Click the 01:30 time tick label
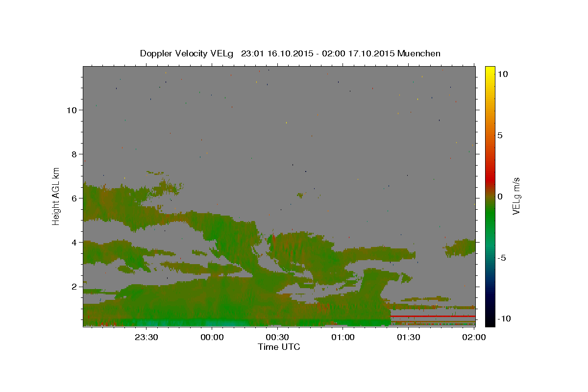Screen dimensions: 588x392 [408, 337]
